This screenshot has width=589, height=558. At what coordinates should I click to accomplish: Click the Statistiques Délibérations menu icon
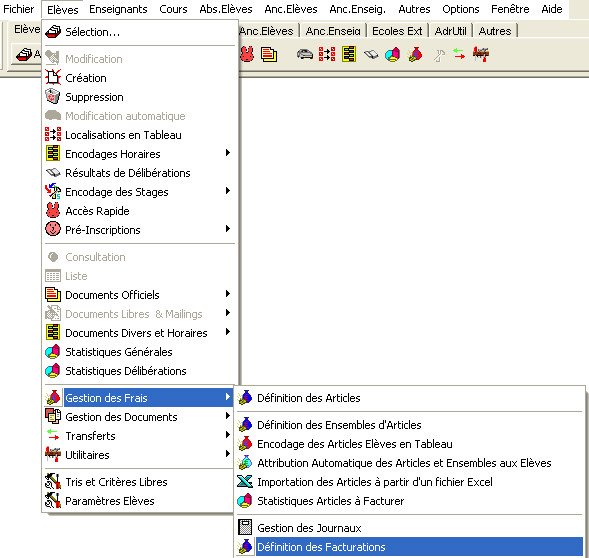pos(53,370)
